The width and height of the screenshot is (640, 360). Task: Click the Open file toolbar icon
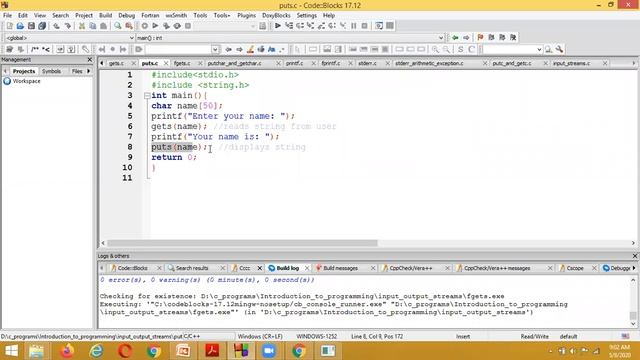20,26
